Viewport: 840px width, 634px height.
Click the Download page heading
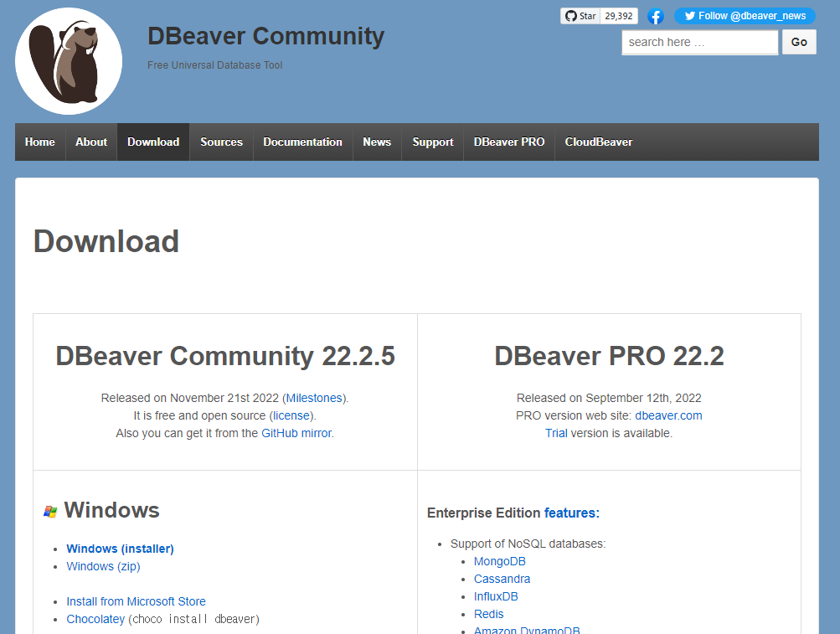(106, 241)
